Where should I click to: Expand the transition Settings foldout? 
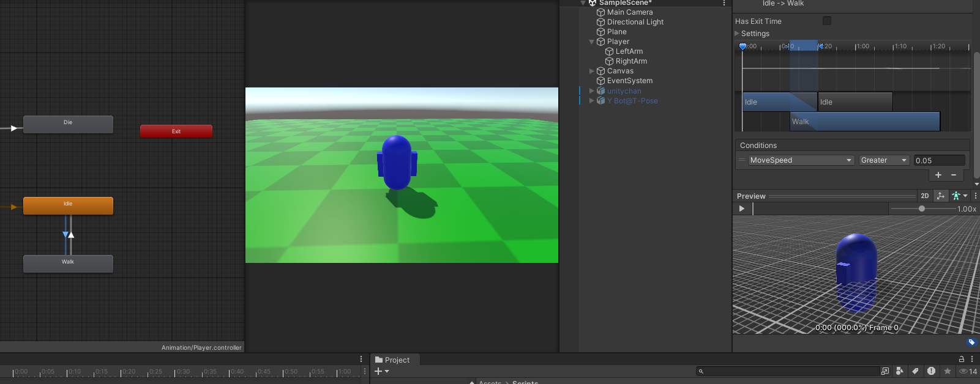click(737, 34)
